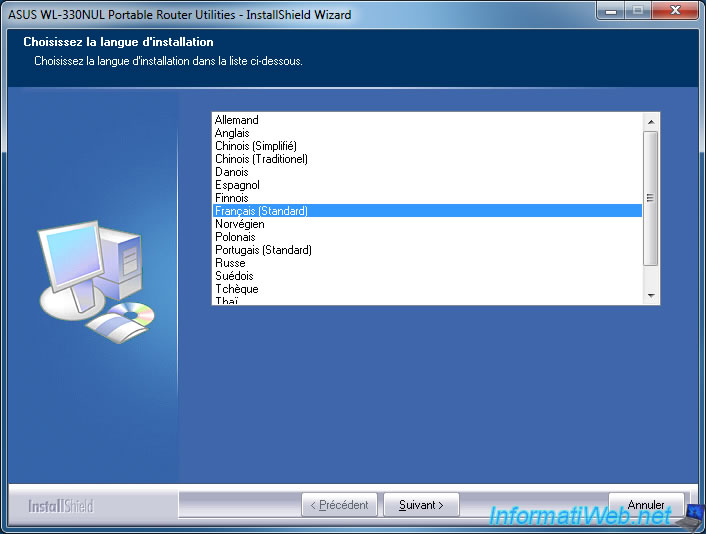Choose Chinois (Simplifié) language
This screenshot has height=534, width=706.
(x=427, y=146)
